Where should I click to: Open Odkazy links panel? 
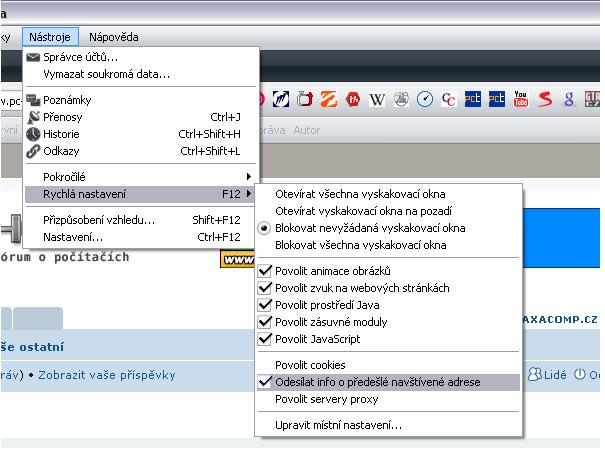click(60, 151)
